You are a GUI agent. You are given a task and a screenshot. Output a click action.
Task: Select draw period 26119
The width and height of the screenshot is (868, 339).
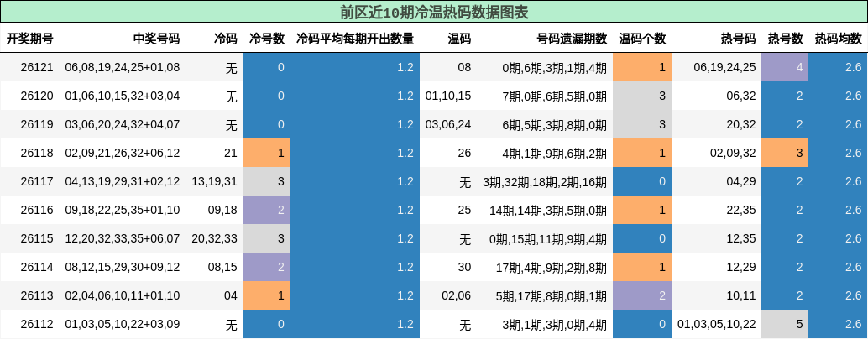[x=37, y=124]
